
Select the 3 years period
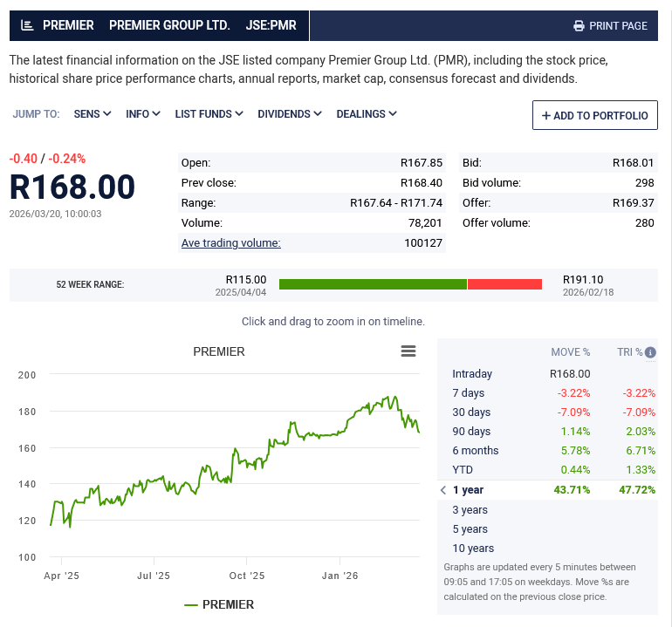click(x=547, y=510)
